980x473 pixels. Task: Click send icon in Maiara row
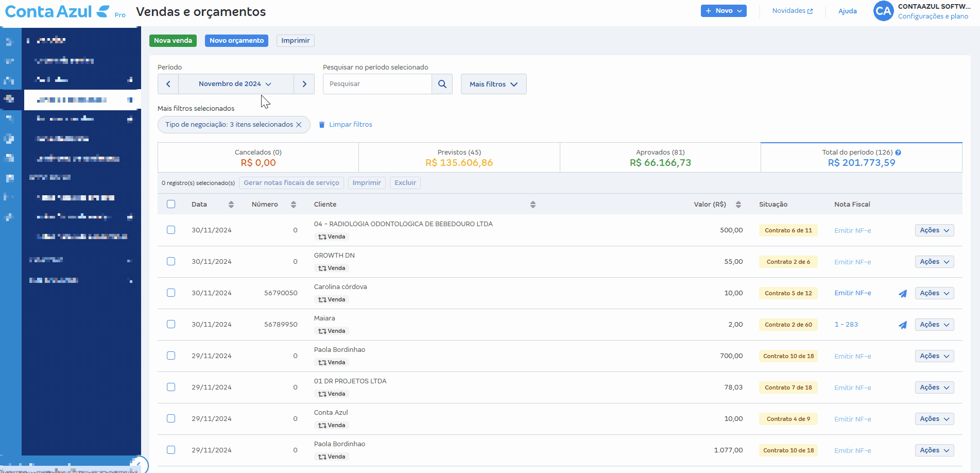(x=903, y=325)
